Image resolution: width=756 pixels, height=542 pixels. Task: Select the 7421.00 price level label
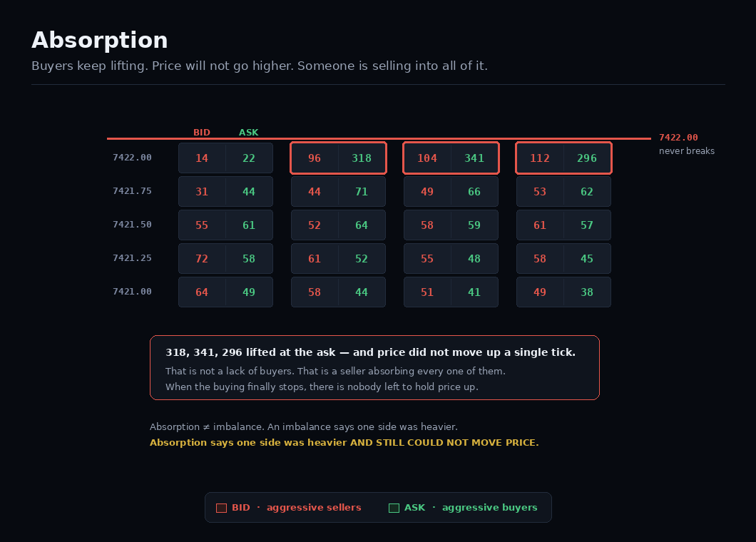pyautogui.click(x=132, y=291)
